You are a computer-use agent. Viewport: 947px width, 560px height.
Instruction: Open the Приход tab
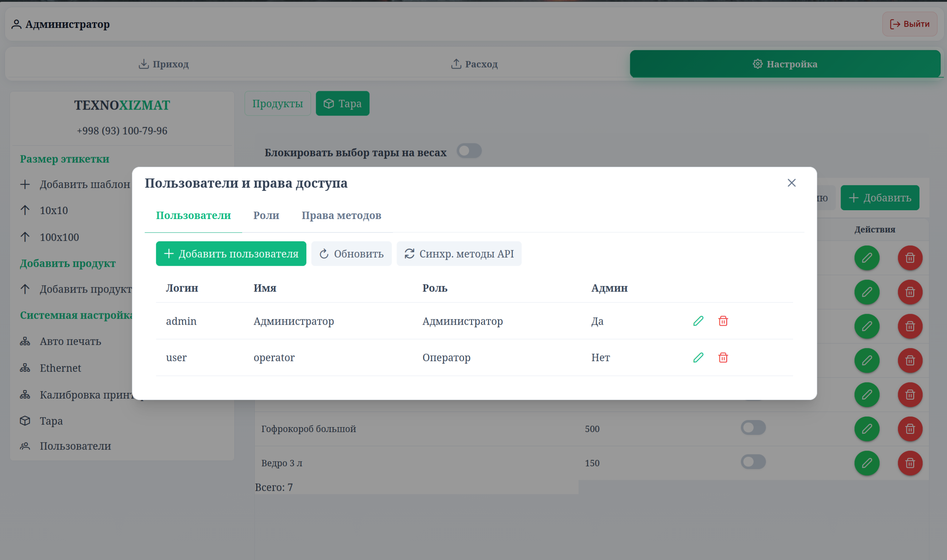tap(163, 64)
